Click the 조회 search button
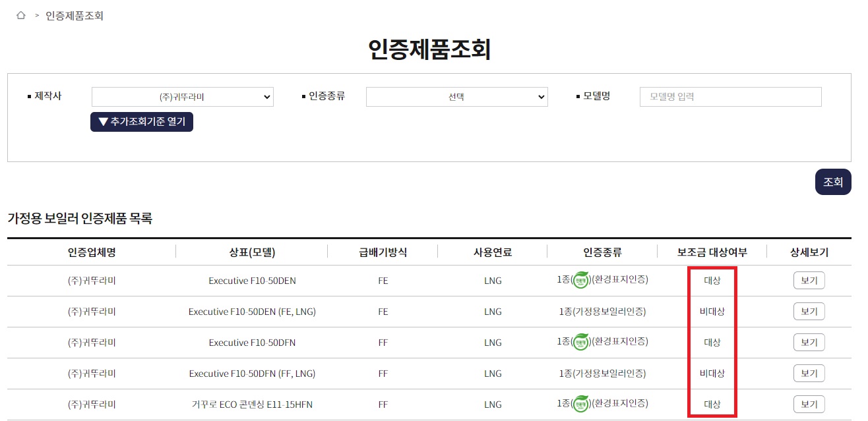 click(x=833, y=182)
